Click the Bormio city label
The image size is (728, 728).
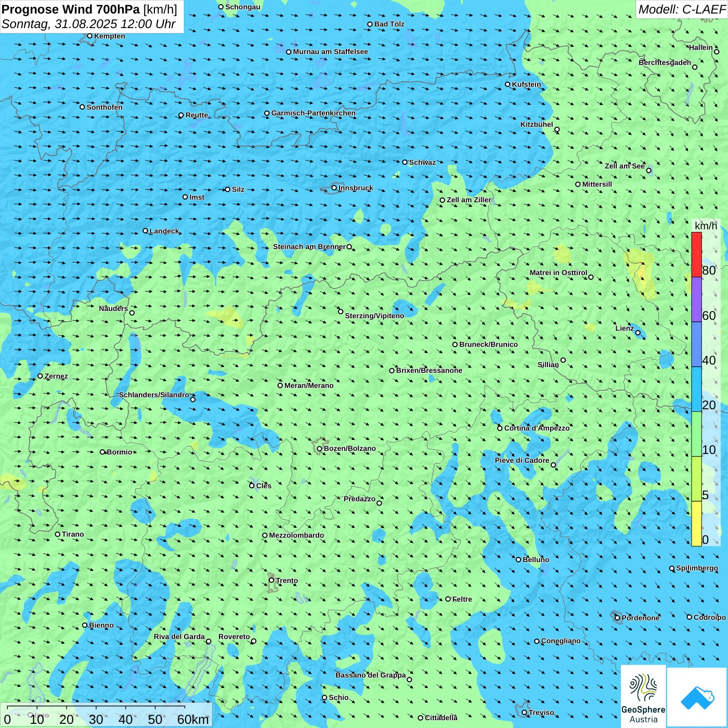coord(119,452)
